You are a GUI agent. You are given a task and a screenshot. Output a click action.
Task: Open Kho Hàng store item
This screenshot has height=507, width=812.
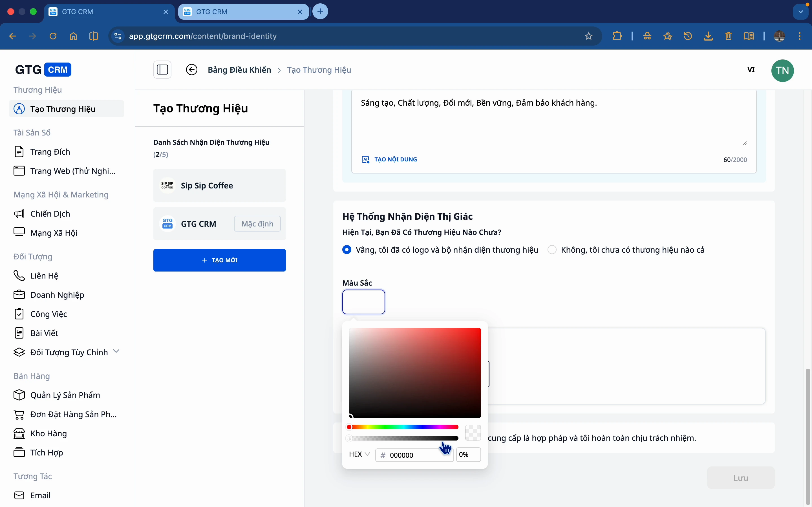(48, 433)
